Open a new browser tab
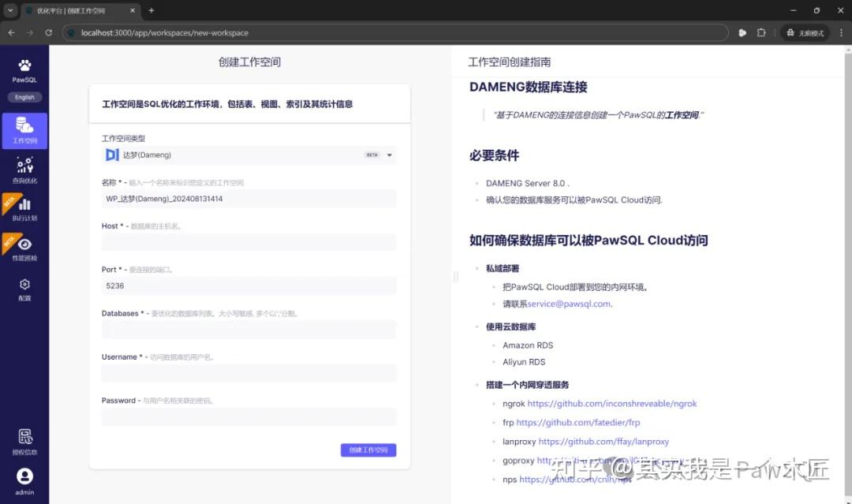 click(x=150, y=11)
